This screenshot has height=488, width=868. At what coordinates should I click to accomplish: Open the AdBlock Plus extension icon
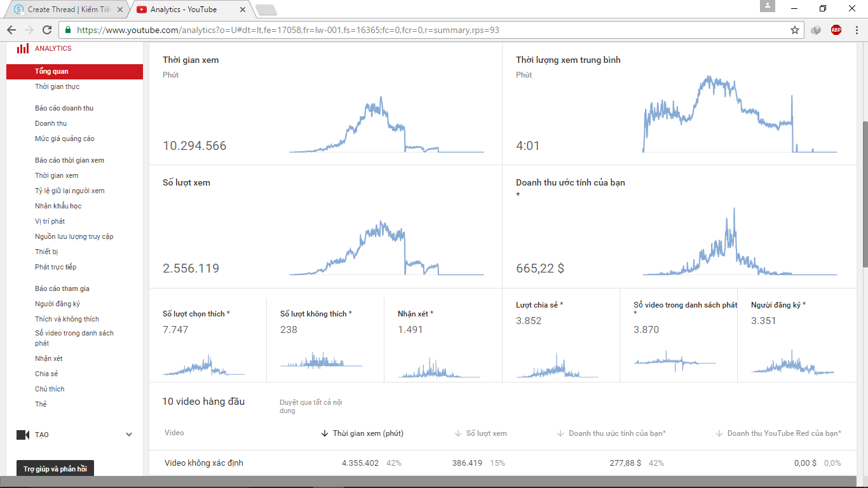coord(836,30)
